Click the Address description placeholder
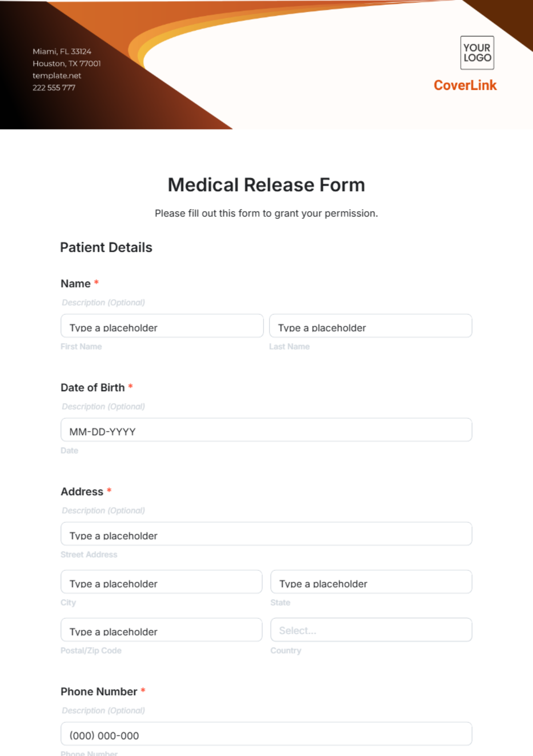The height and width of the screenshot is (756, 533). 103,511
